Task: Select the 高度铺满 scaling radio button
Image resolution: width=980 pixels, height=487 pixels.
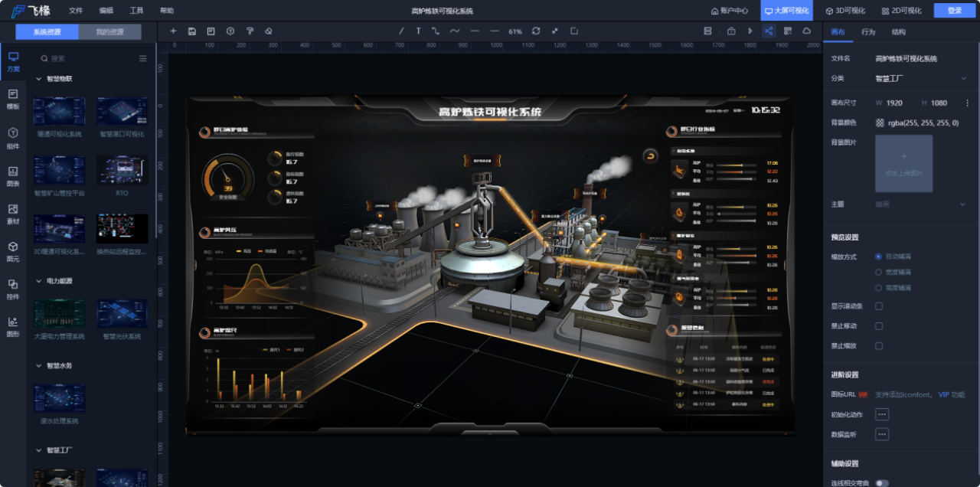Action: point(879,288)
